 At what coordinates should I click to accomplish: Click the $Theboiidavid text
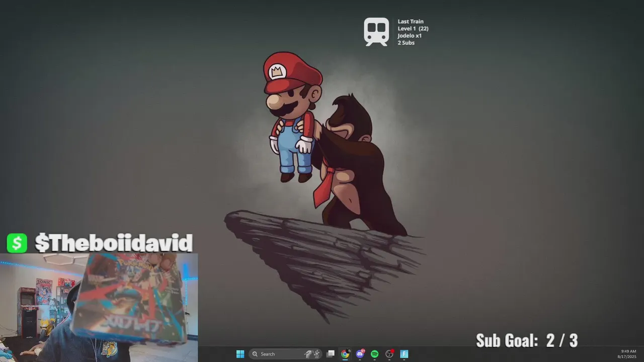tap(114, 243)
